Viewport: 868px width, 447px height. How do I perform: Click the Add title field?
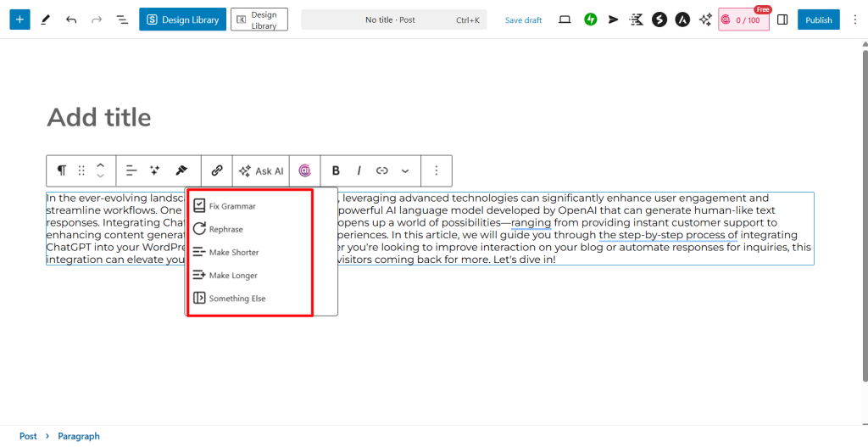(99, 117)
